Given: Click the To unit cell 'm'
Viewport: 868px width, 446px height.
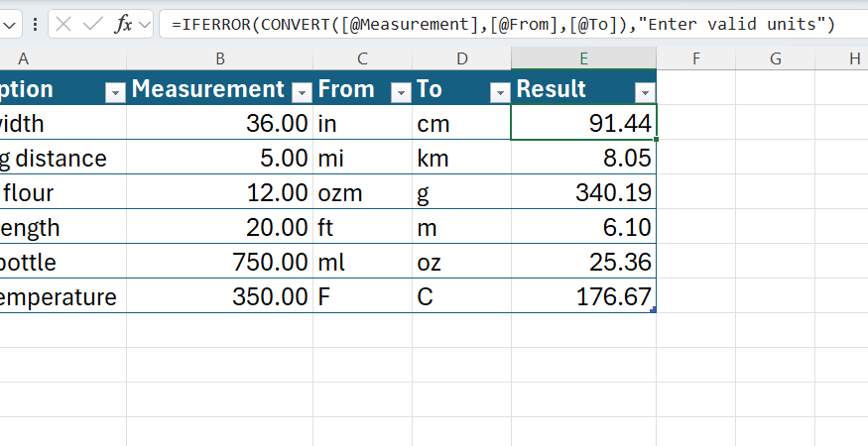Looking at the screenshot, I should 461,226.
